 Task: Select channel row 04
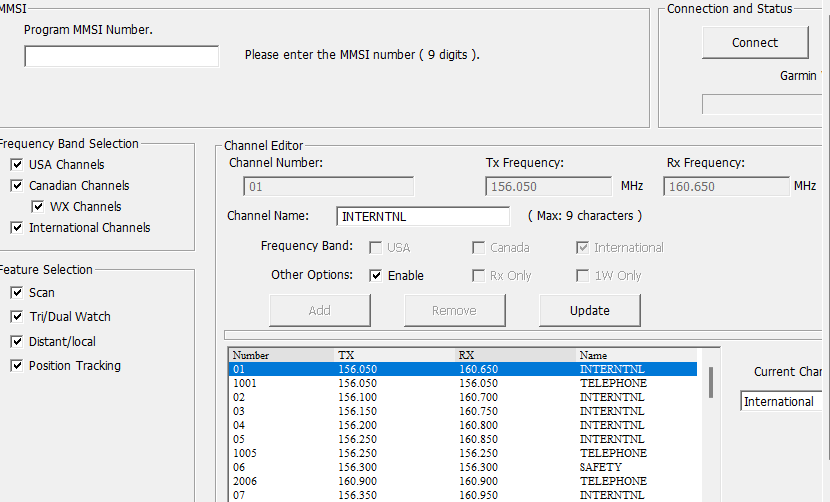[x=463, y=425]
